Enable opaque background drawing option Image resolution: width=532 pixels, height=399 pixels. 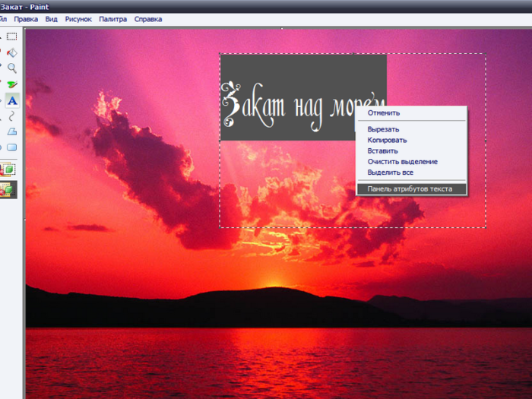coord(10,169)
